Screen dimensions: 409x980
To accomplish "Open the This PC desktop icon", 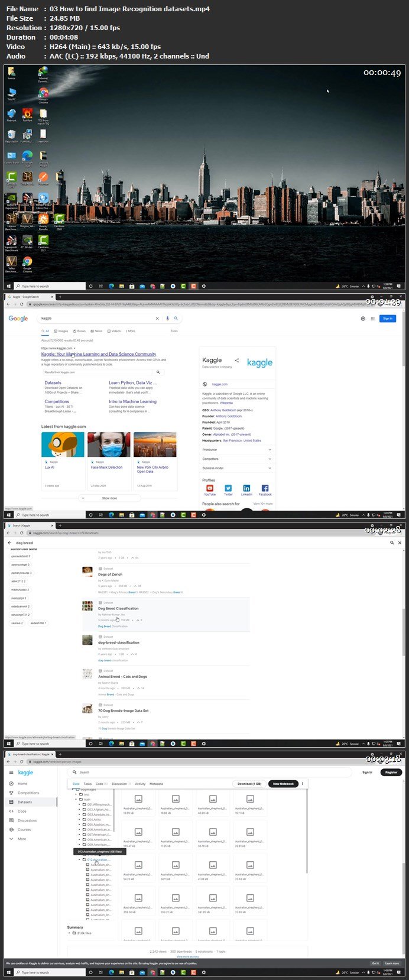I will coord(11,95).
